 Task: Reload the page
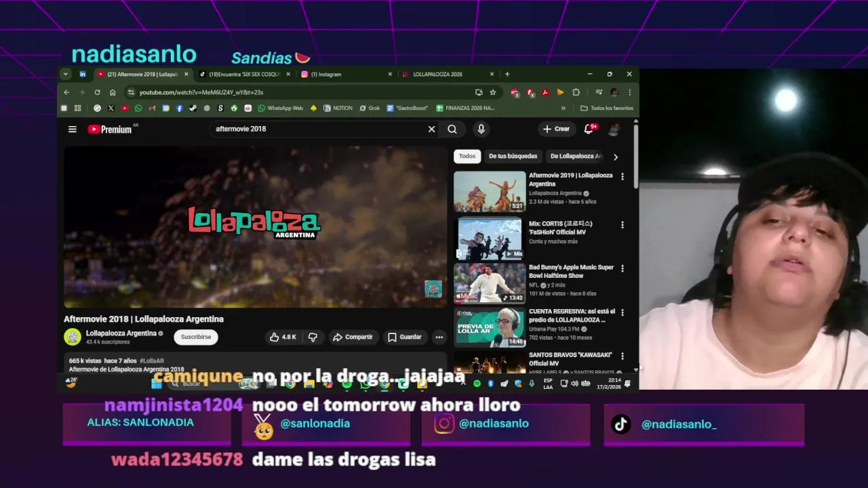click(97, 92)
